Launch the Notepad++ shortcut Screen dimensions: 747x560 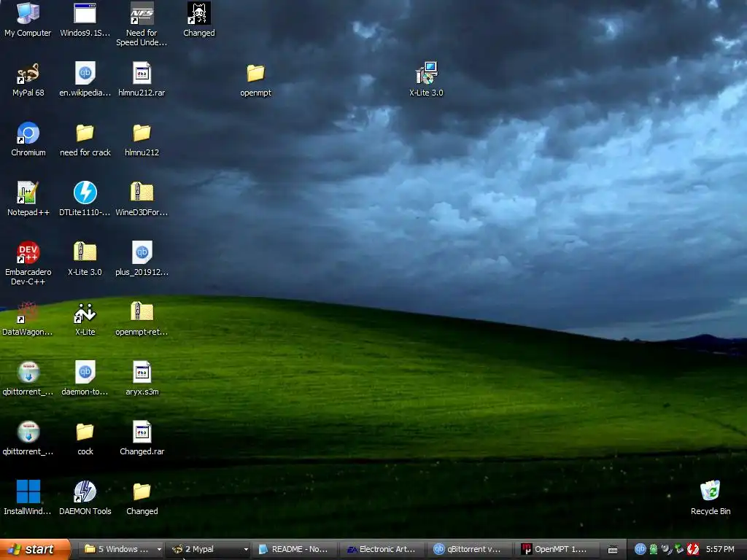click(x=28, y=199)
